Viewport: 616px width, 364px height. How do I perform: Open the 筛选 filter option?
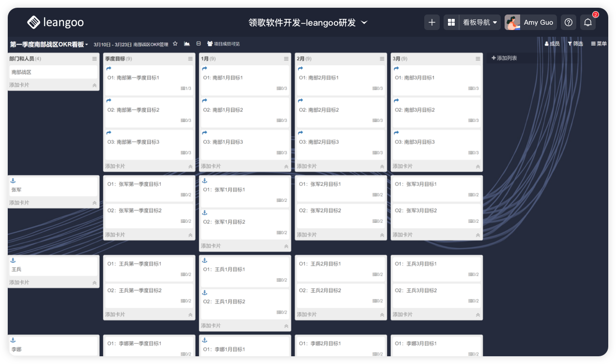coord(575,44)
